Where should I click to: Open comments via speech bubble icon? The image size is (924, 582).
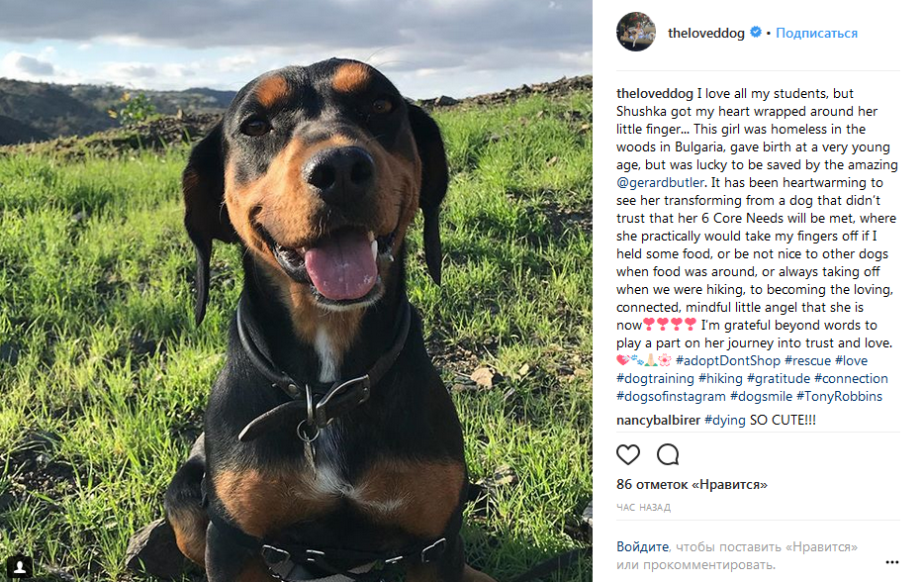tap(668, 454)
